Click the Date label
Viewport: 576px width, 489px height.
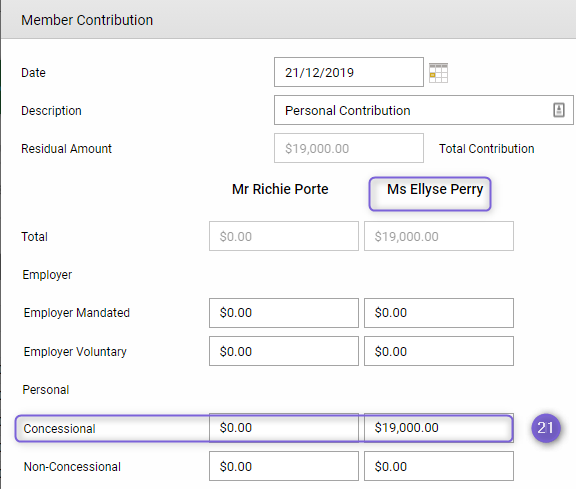coord(33,73)
